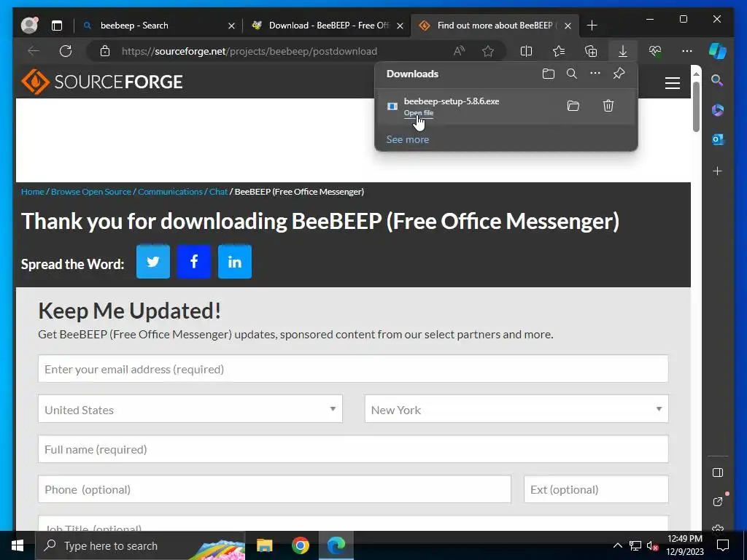
Task: Search downloads with magnifier icon
Action: (572, 74)
